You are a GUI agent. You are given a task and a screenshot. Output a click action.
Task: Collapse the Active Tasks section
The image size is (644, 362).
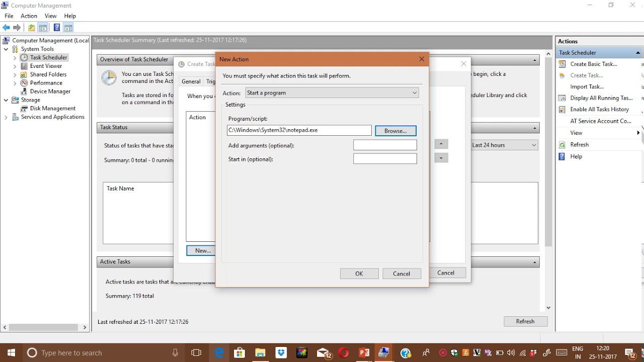coord(535,262)
